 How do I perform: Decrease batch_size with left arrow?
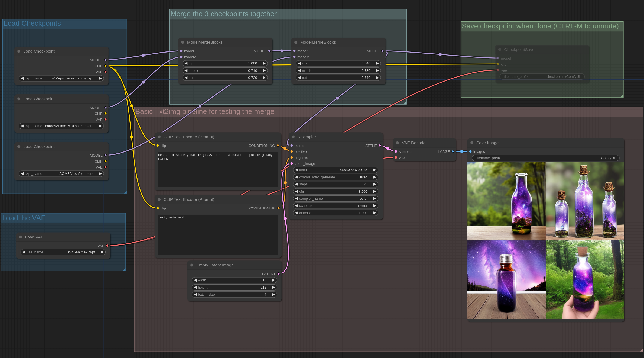tap(195, 295)
